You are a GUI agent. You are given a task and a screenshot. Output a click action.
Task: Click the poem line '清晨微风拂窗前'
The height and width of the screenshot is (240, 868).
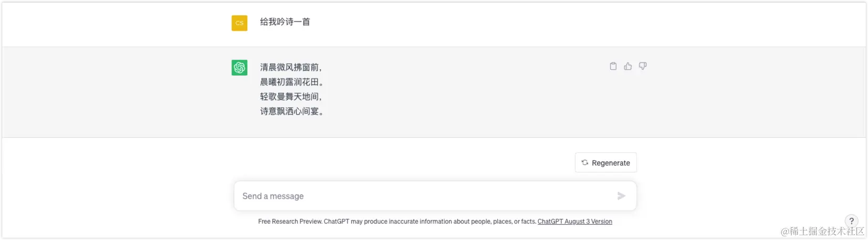point(290,67)
